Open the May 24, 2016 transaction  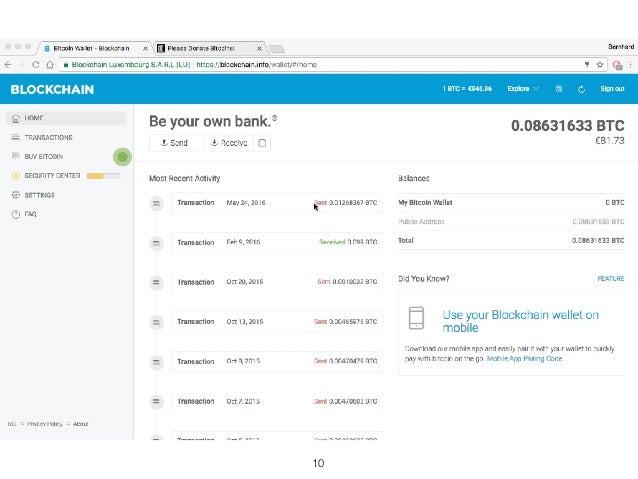(x=277, y=203)
